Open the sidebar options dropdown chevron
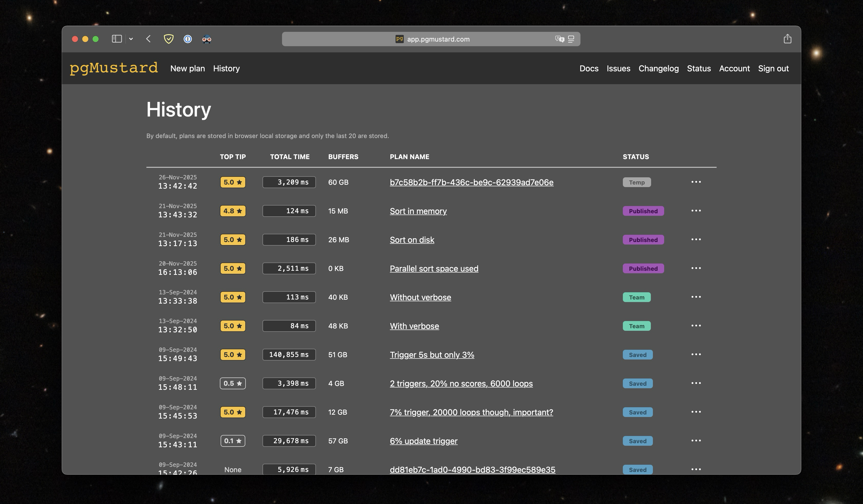Image resolution: width=863 pixels, height=504 pixels. [x=131, y=39]
